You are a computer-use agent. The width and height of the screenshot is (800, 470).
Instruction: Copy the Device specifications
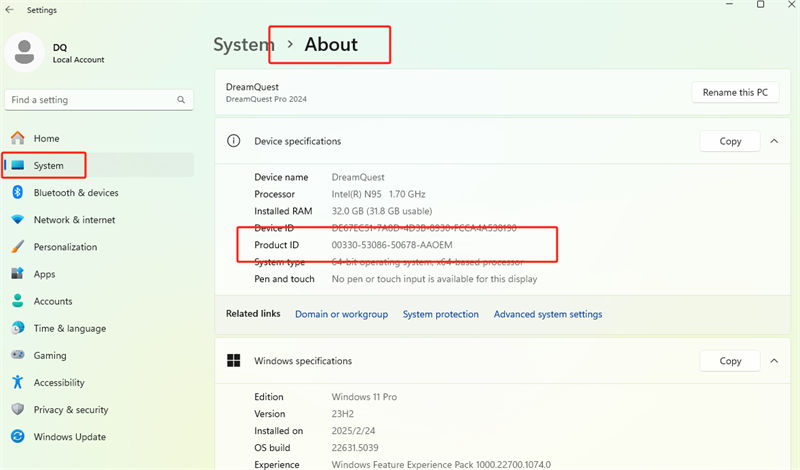730,141
